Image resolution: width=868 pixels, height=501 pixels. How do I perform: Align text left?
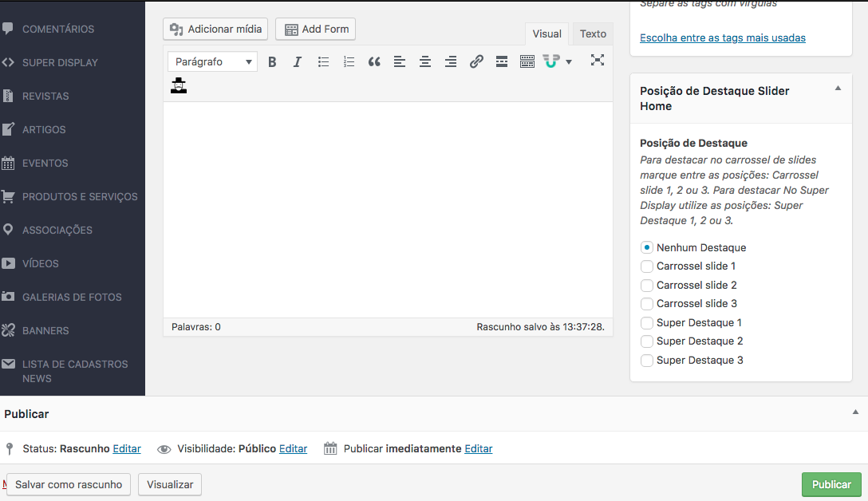(400, 61)
